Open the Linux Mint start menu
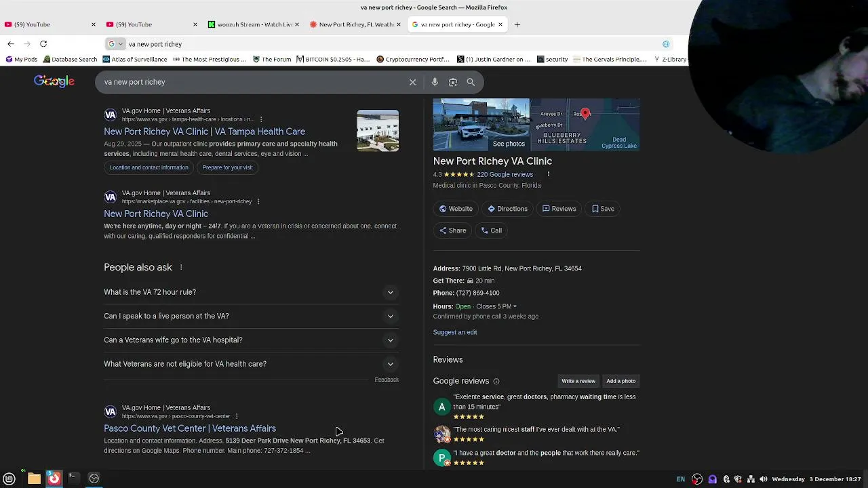 (x=9, y=479)
